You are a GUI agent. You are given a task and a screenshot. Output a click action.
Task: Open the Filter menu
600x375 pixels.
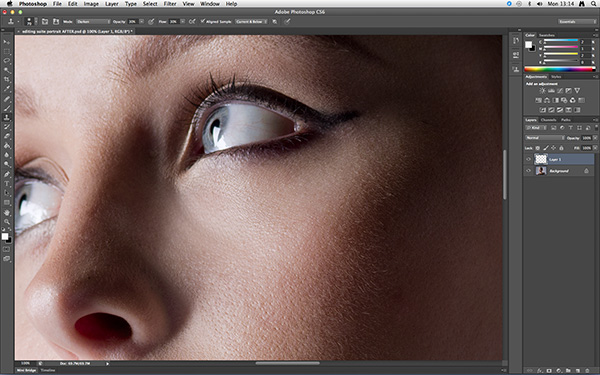pos(170,4)
